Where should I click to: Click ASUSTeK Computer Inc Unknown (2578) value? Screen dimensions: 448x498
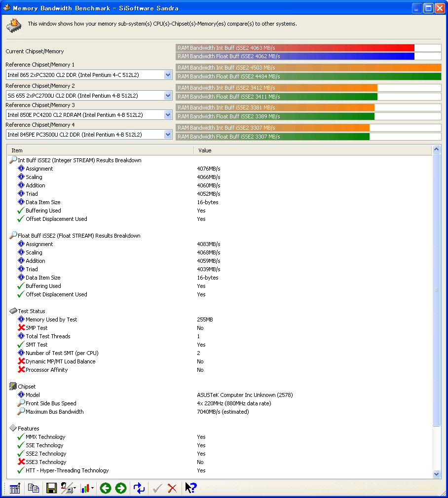point(245,395)
